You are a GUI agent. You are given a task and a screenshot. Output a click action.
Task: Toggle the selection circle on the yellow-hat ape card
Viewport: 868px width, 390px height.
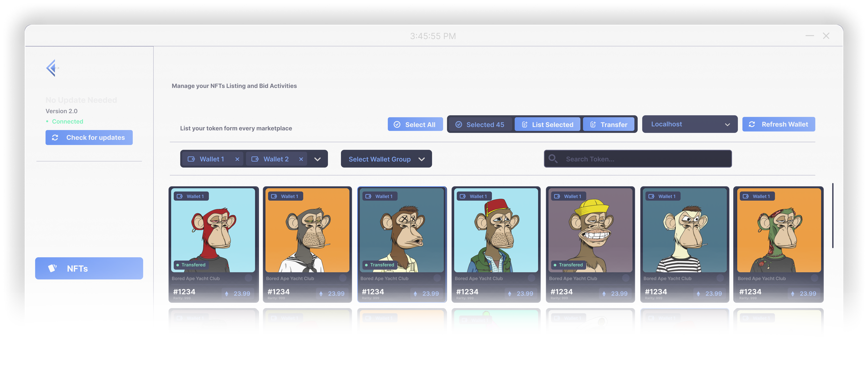tap(626, 278)
